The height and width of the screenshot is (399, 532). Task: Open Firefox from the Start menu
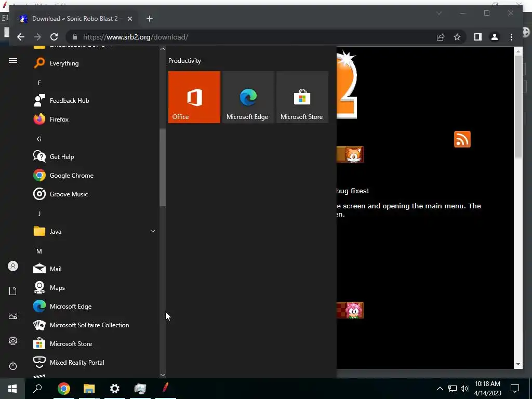click(95, 119)
